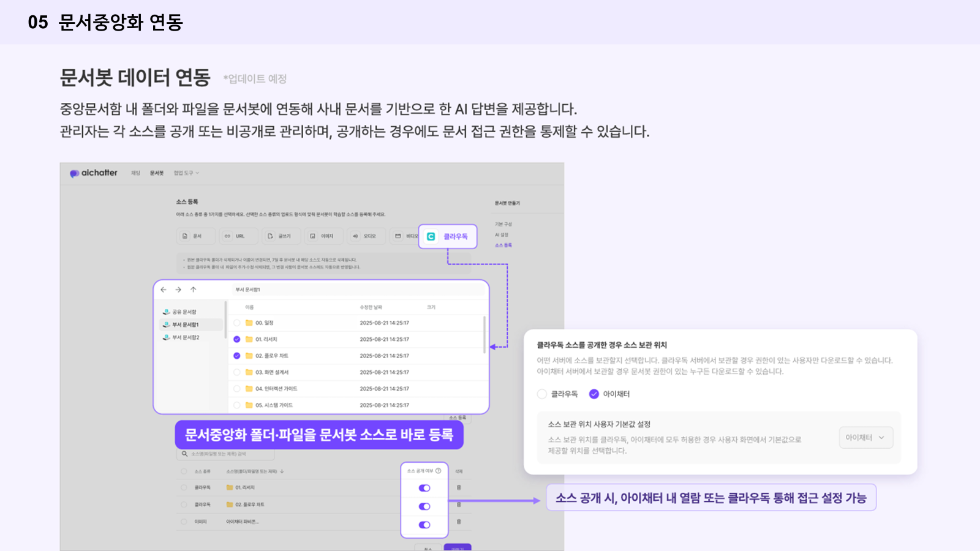Select 부서 문서함2 in the folder tree

click(185, 337)
